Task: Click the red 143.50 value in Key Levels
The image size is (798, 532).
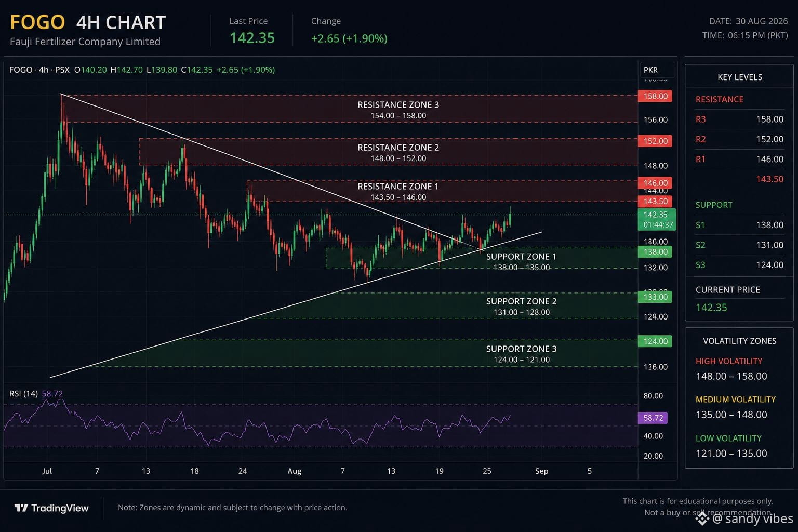Action: (x=769, y=179)
